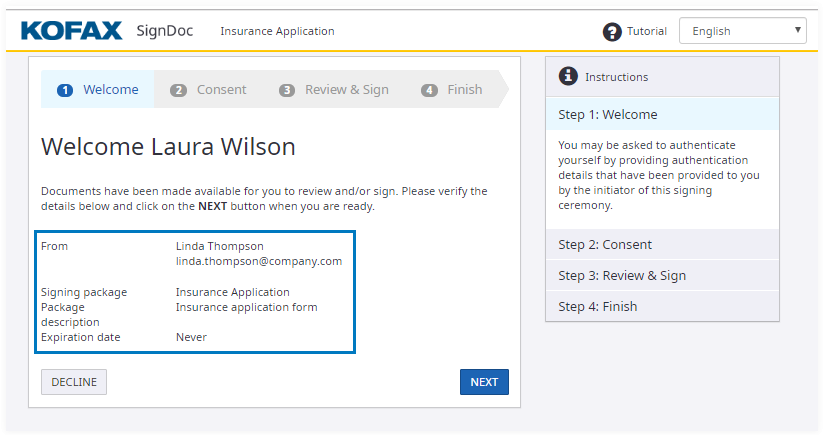Screen dimensions: 824x437
Task: Select step 1 number badge in wizard
Action: click(66, 90)
